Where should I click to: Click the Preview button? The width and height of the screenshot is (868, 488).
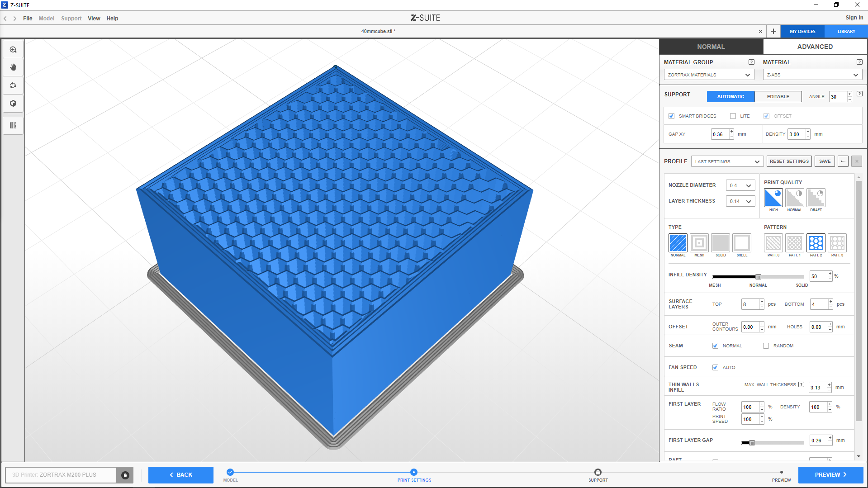pyautogui.click(x=830, y=475)
